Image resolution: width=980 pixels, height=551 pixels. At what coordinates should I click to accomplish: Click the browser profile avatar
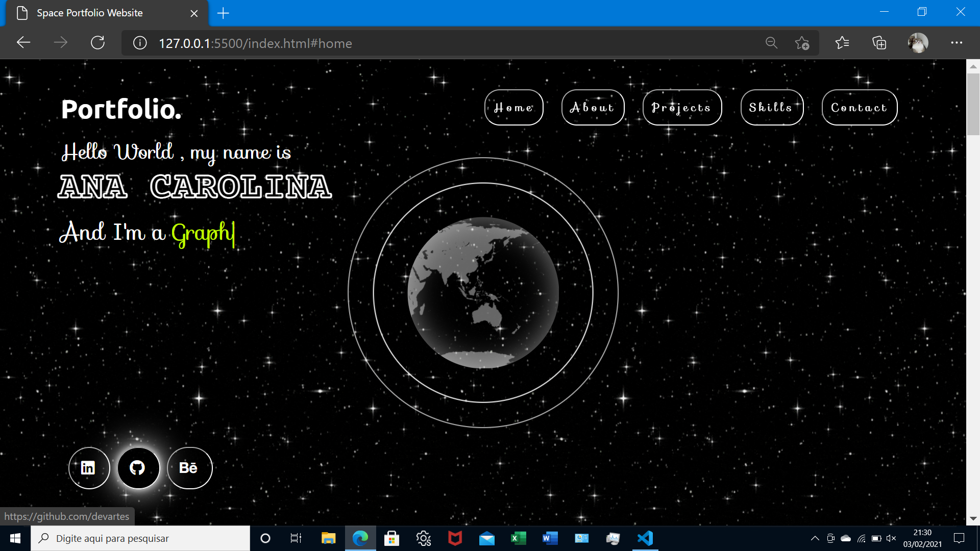tap(917, 43)
